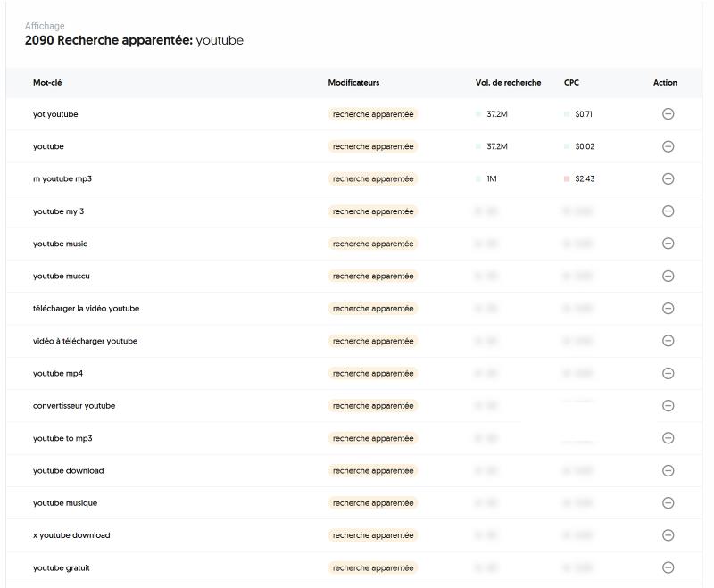Click the $0.71 CPC value
Viewport: 714px width, 588px height.
tap(584, 114)
